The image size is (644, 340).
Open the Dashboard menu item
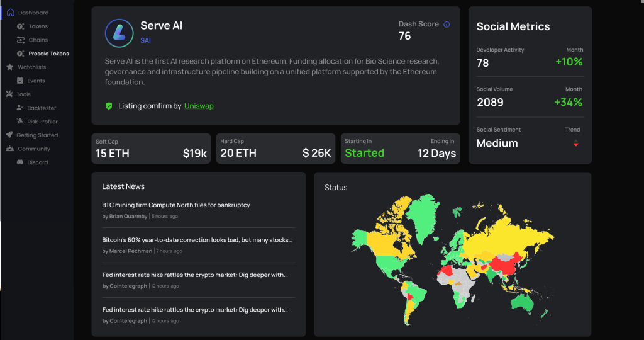click(x=33, y=13)
